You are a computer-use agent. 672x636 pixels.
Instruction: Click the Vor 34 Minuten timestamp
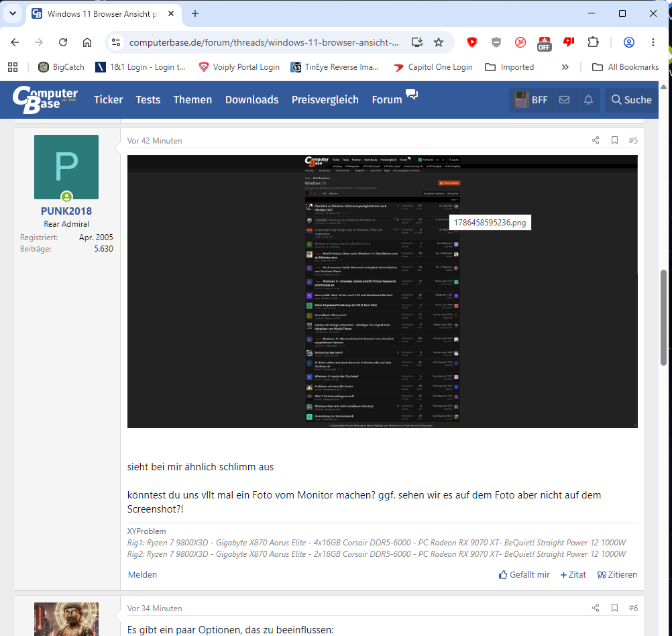click(154, 608)
